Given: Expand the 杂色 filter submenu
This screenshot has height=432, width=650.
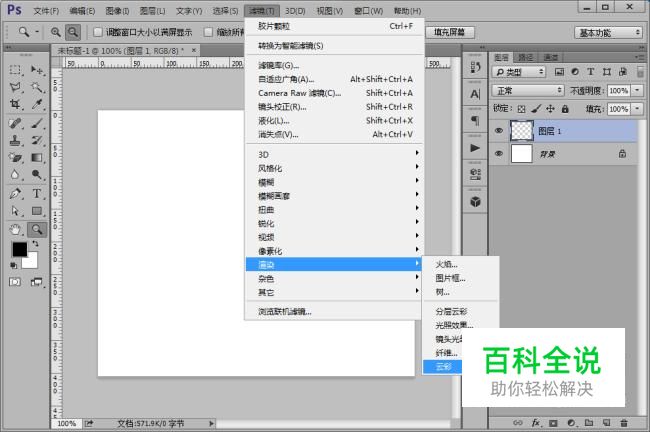Looking at the screenshot, I should click(335, 278).
